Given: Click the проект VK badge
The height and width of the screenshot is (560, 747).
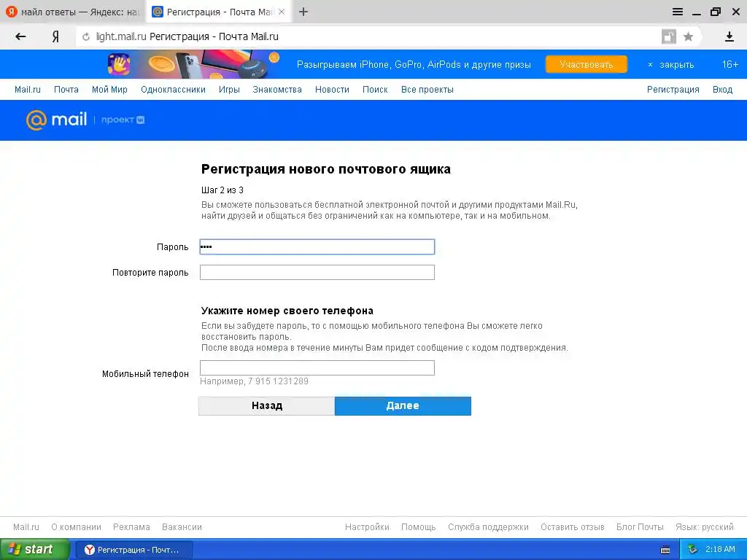Looking at the screenshot, I should [123, 120].
